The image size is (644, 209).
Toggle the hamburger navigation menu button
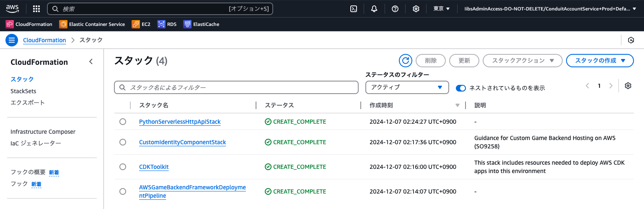click(12, 40)
